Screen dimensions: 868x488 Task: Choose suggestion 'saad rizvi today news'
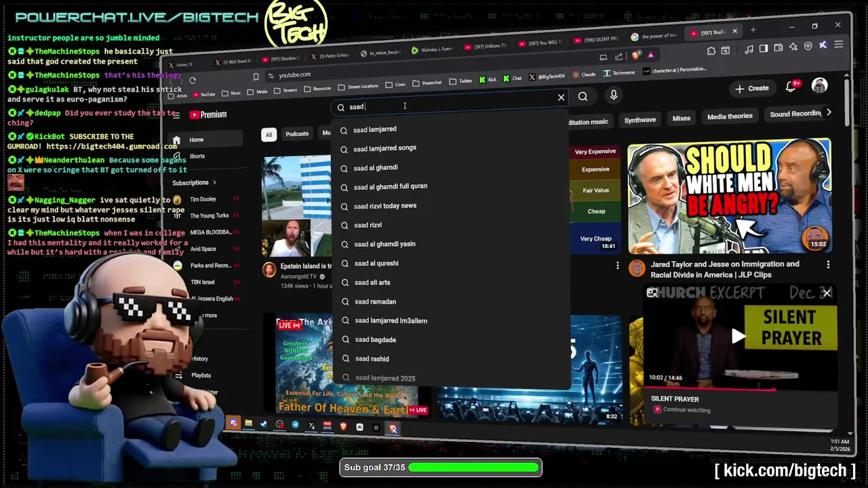451,205
